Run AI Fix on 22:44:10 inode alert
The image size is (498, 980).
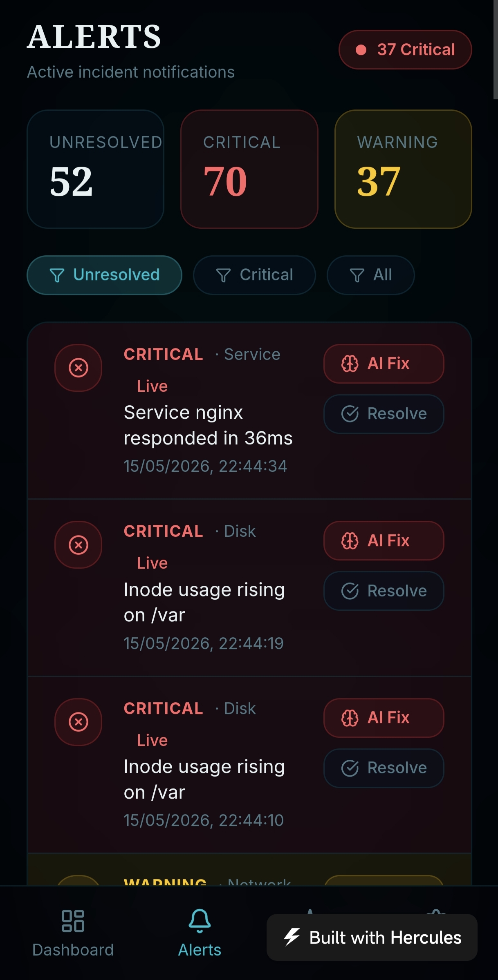[x=384, y=718]
